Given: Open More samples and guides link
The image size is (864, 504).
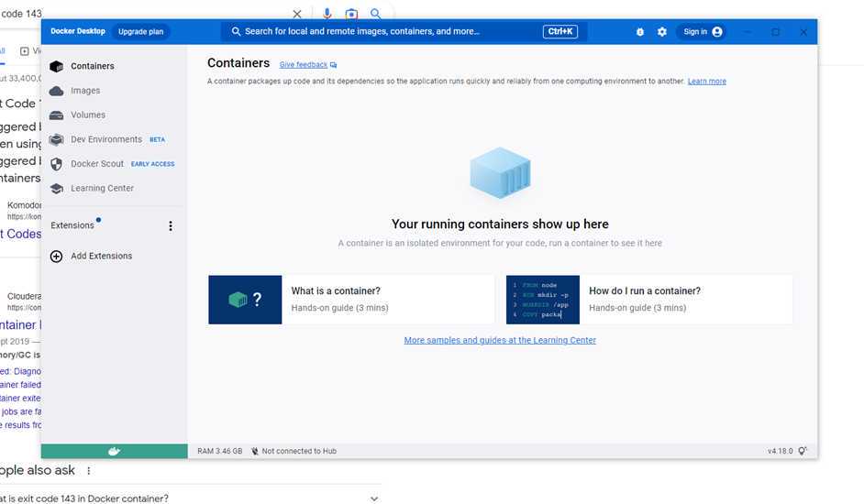Looking at the screenshot, I should [500, 340].
